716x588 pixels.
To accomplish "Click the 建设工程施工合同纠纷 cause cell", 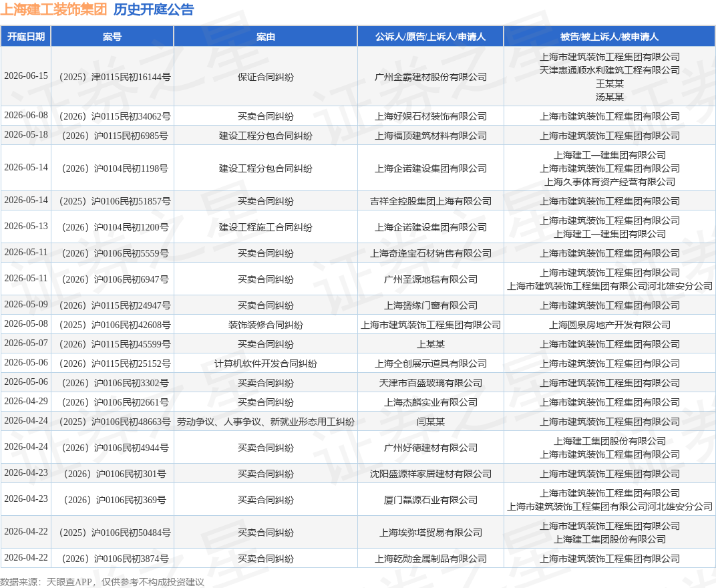I will point(266,227).
